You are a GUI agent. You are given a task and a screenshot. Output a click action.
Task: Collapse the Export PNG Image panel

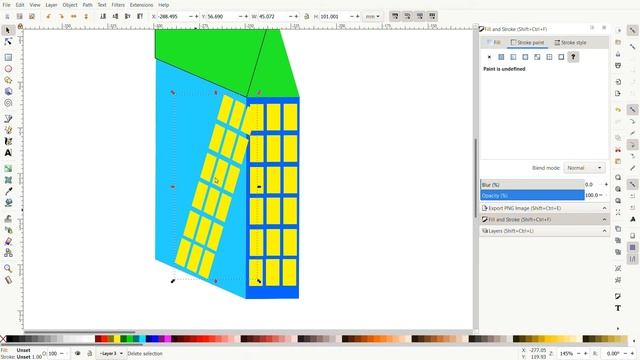coord(604,208)
